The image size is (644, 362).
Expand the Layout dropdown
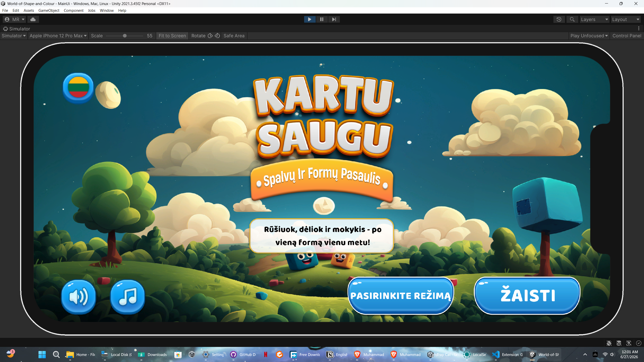click(x=626, y=19)
